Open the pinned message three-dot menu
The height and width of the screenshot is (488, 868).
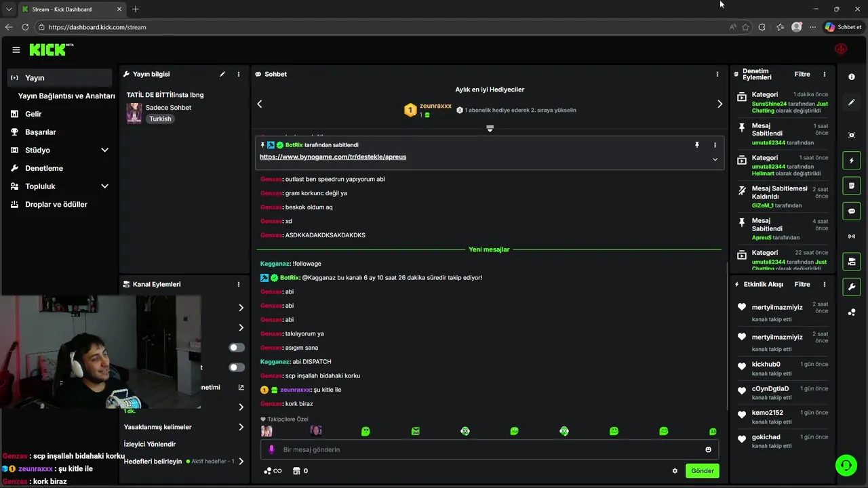(715, 144)
